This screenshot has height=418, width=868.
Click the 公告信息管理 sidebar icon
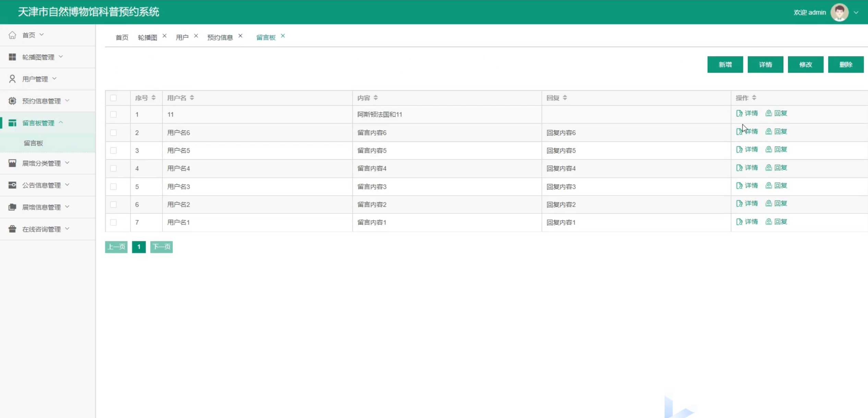tap(12, 185)
